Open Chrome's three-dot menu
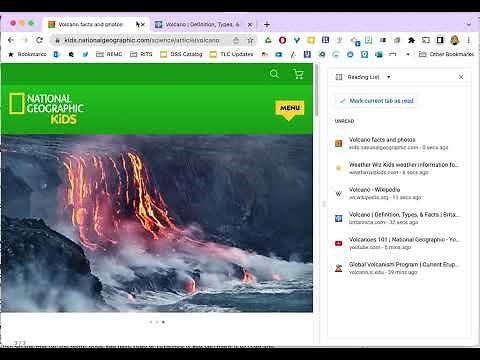Viewport: 480px width, 360px height. pos(469,40)
